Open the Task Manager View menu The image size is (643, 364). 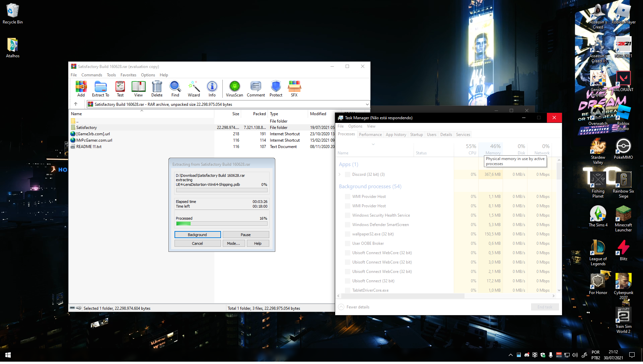point(371,126)
